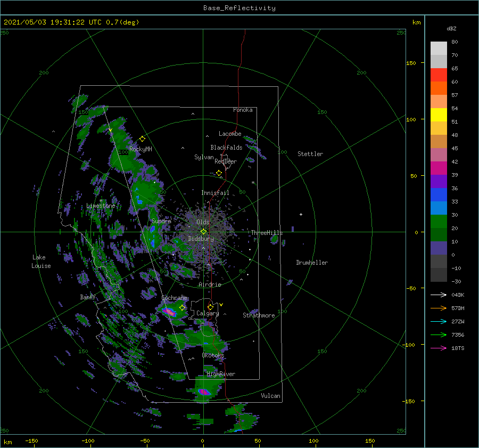Click the ThreeHills label
This screenshot has width=479, height=448.
coord(267,233)
